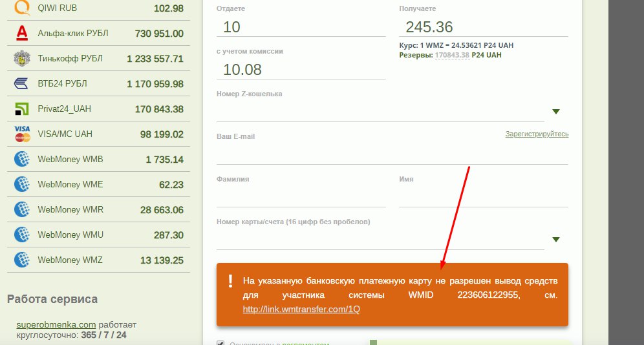Image resolution: width=644 pixels, height=345 pixels.
Task: Select the WebMoney WMB row label
Action: click(70, 159)
